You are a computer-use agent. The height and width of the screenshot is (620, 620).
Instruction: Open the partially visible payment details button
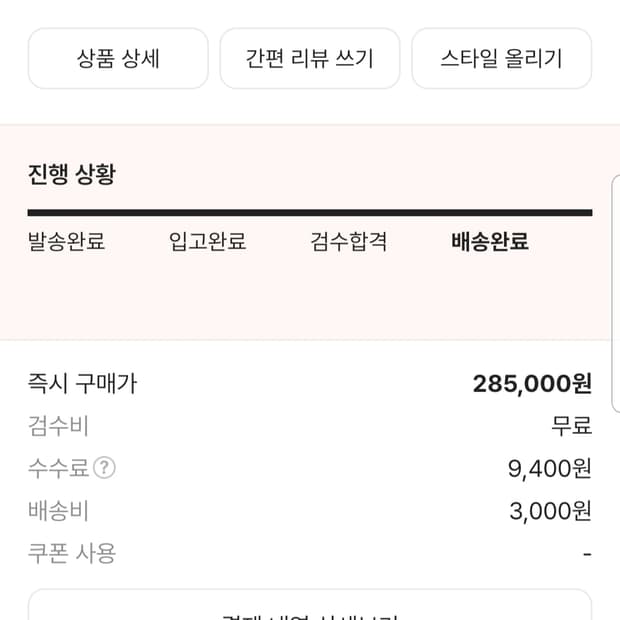(310, 606)
